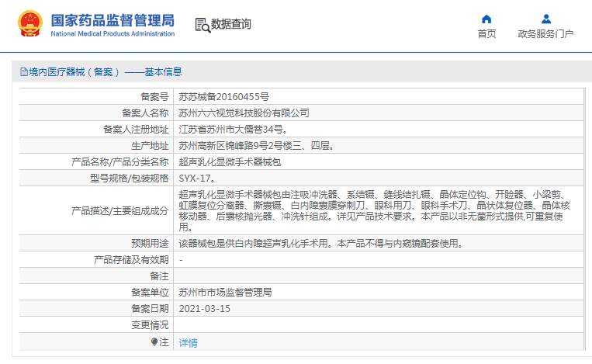This screenshot has height=364, width=592.
Task: Select the 预期用途 label cell
Action: pos(96,243)
